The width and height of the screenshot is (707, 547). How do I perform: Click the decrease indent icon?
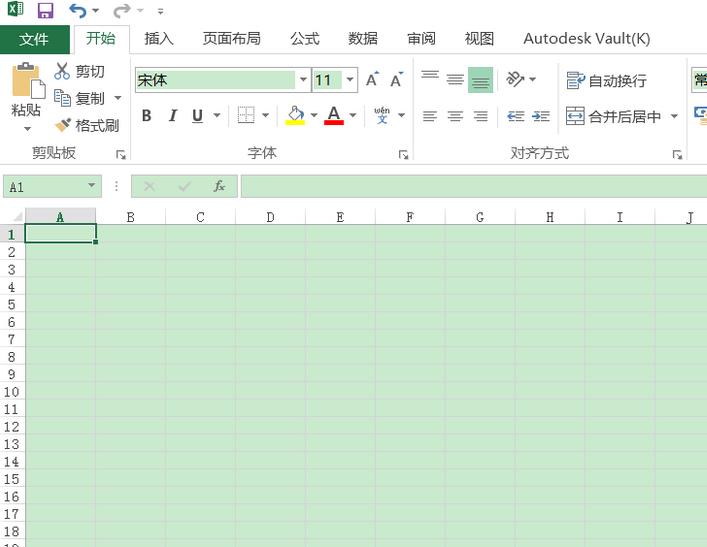tap(515, 116)
